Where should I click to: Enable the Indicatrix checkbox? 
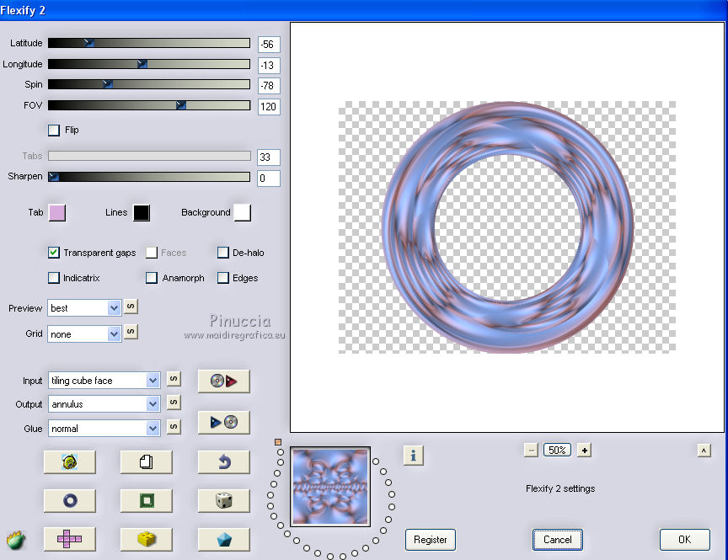click(x=54, y=277)
